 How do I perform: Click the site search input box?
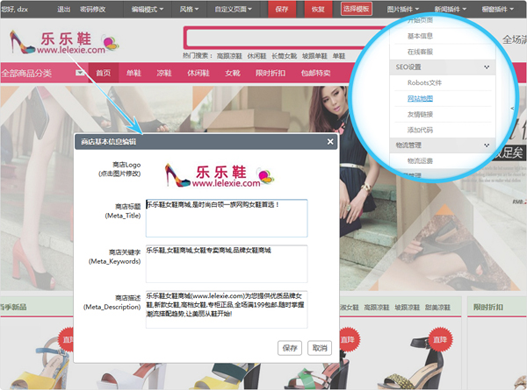point(286,38)
